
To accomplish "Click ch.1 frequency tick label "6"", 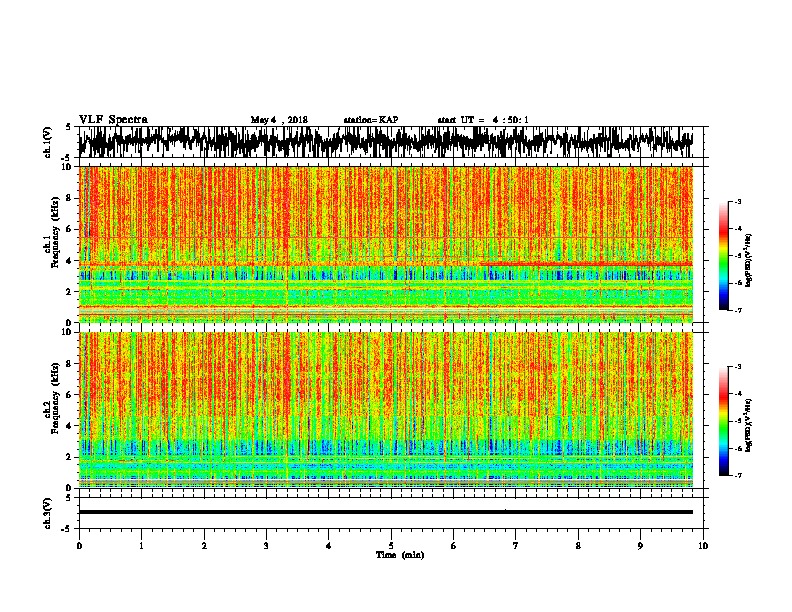I will coord(69,229).
